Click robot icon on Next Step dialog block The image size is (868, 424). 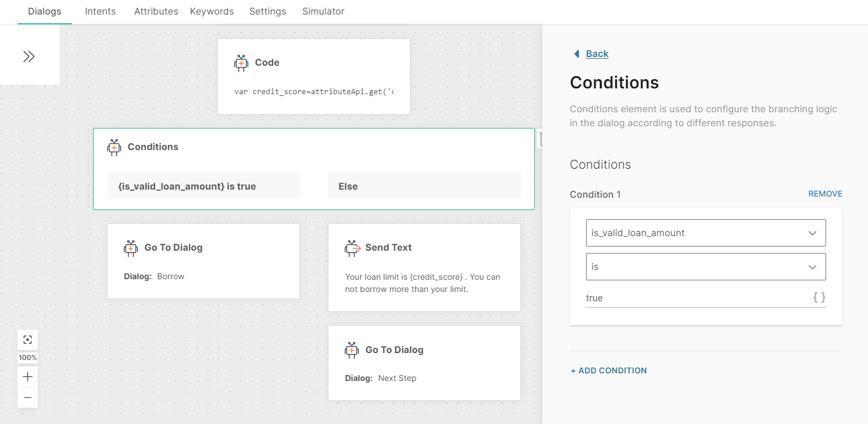click(352, 350)
